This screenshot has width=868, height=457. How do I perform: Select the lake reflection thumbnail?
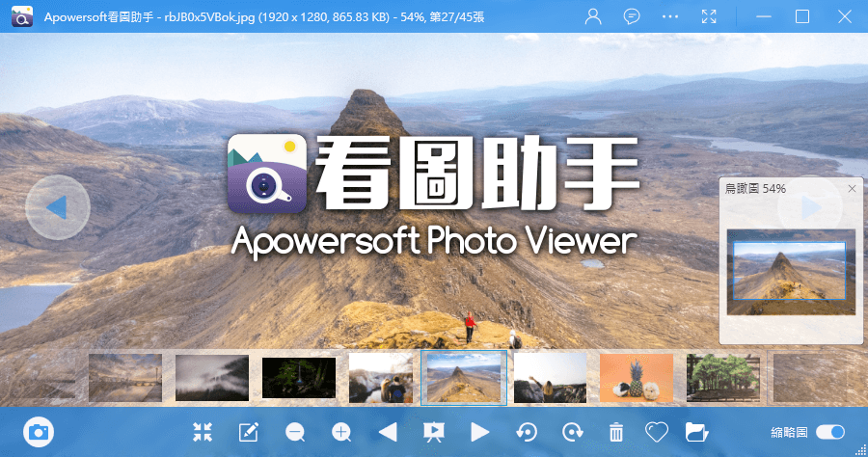click(x=125, y=378)
